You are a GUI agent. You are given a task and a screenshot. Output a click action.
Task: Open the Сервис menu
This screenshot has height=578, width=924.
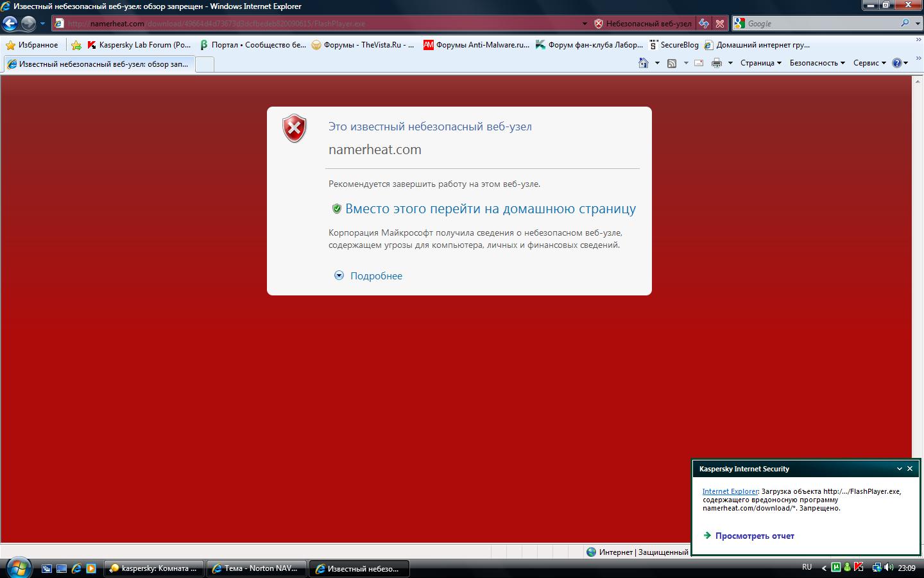pos(869,63)
